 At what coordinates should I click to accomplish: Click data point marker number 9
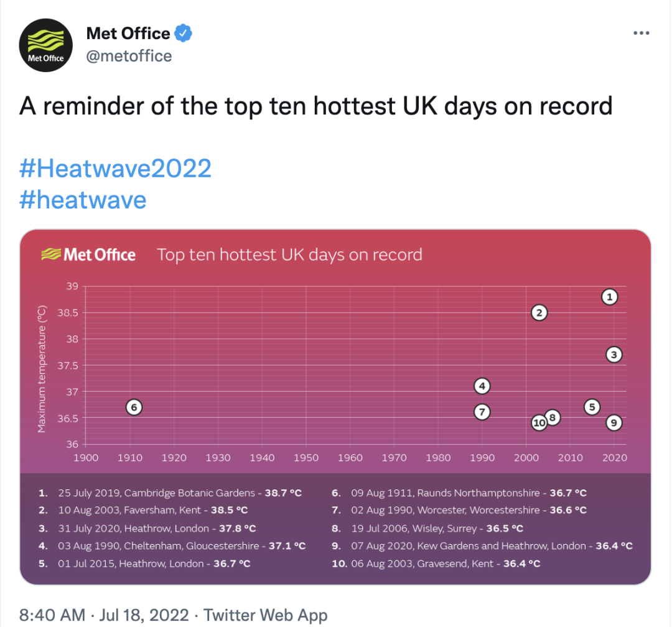(x=614, y=423)
